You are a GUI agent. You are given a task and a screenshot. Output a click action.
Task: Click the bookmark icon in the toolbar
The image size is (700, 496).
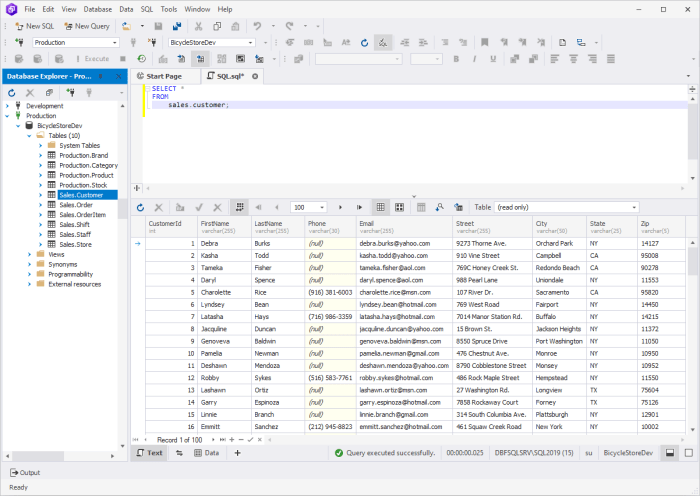(x=484, y=42)
